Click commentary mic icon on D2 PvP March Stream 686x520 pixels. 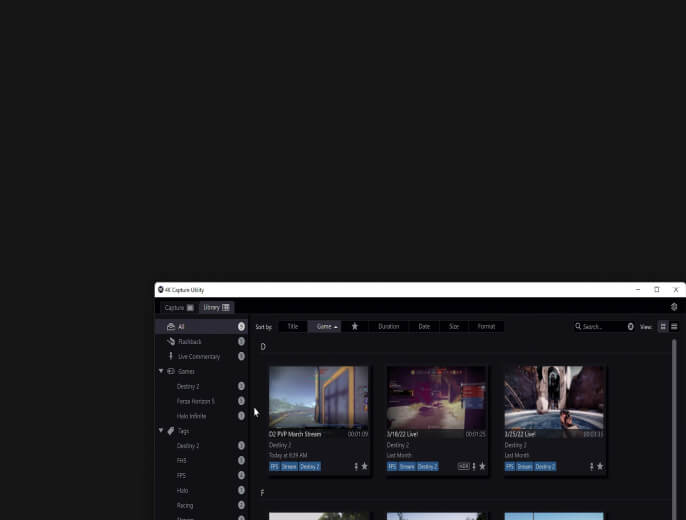(356, 467)
